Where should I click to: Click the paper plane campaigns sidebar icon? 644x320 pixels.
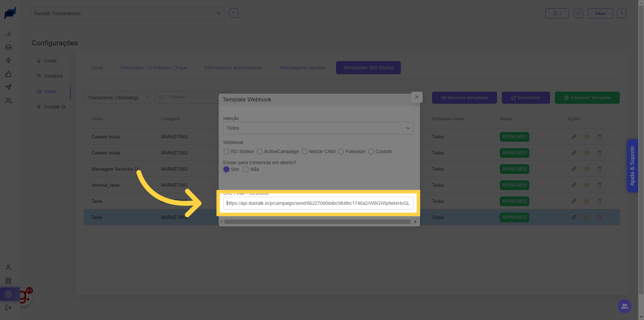pyautogui.click(x=8, y=87)
